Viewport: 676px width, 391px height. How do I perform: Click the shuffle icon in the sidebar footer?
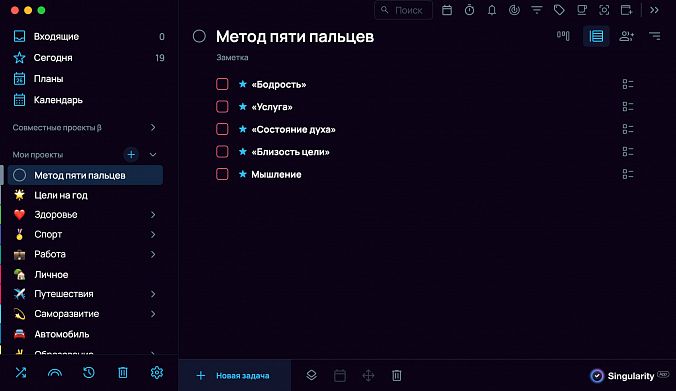(21, 372)
